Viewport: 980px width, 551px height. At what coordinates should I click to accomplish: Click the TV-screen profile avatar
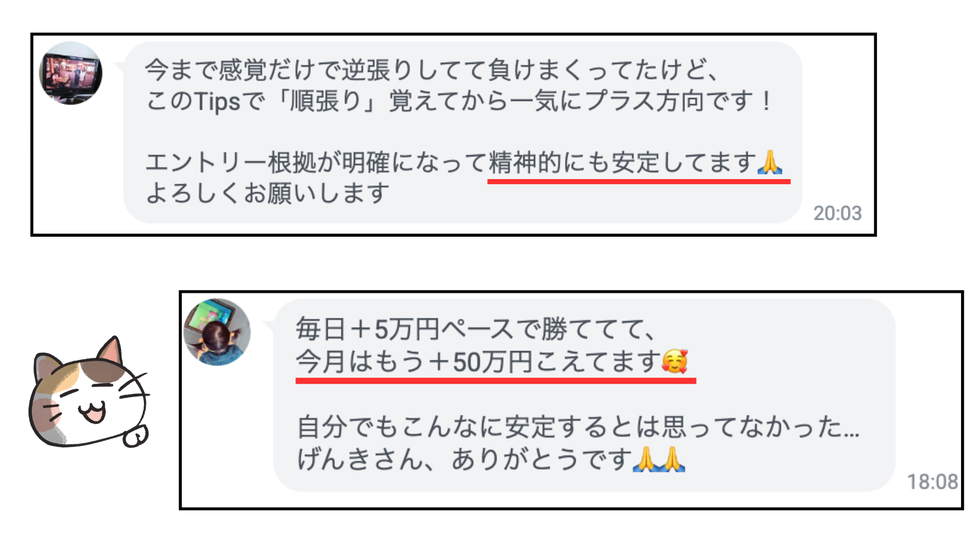(x=70, y=73)
